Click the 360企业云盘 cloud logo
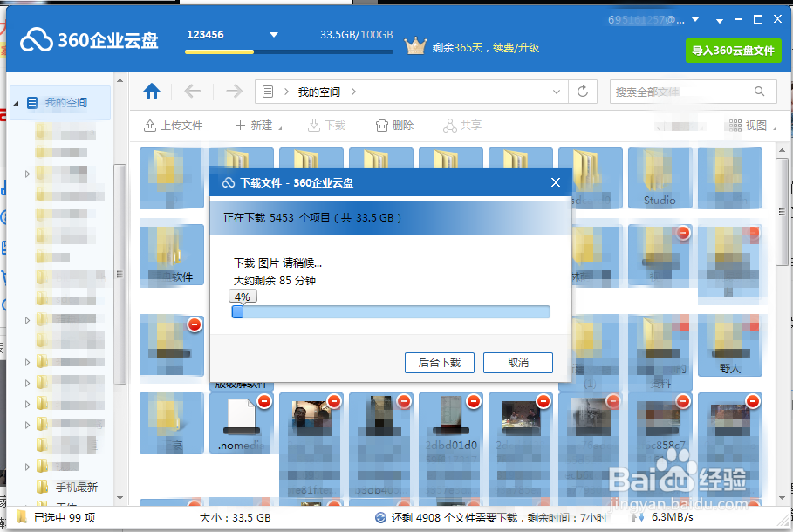Image resolution: width=793 pixels, height=532 pixels. pos(37,40)
